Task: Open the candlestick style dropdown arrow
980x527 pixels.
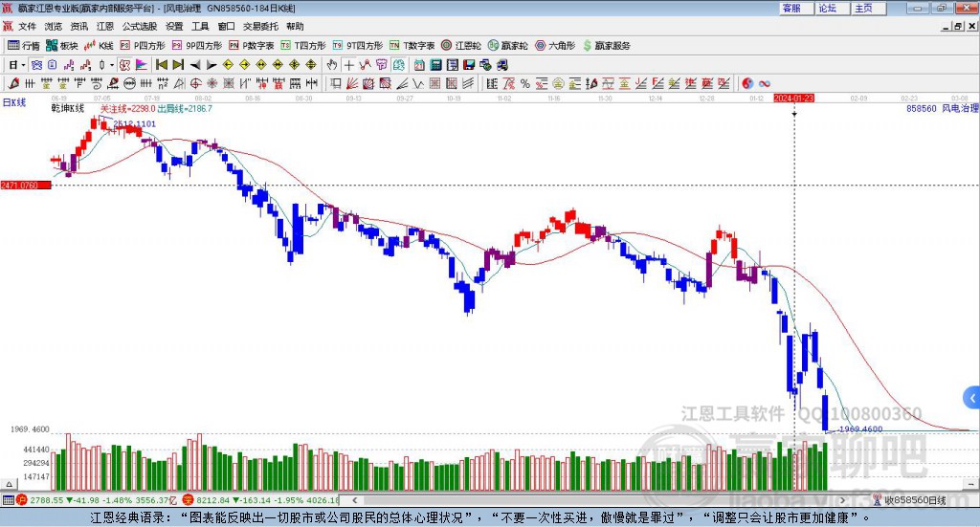Action: [112, 65]
